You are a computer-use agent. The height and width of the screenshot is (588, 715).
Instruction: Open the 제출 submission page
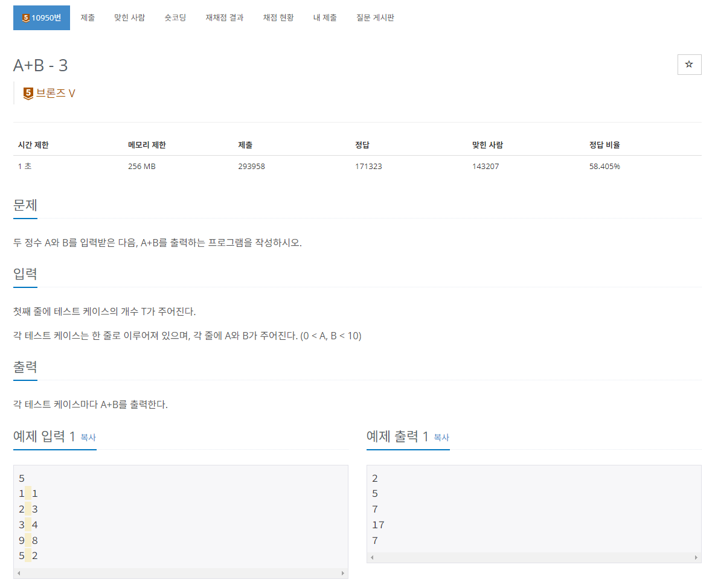click(x=88, y=18)
